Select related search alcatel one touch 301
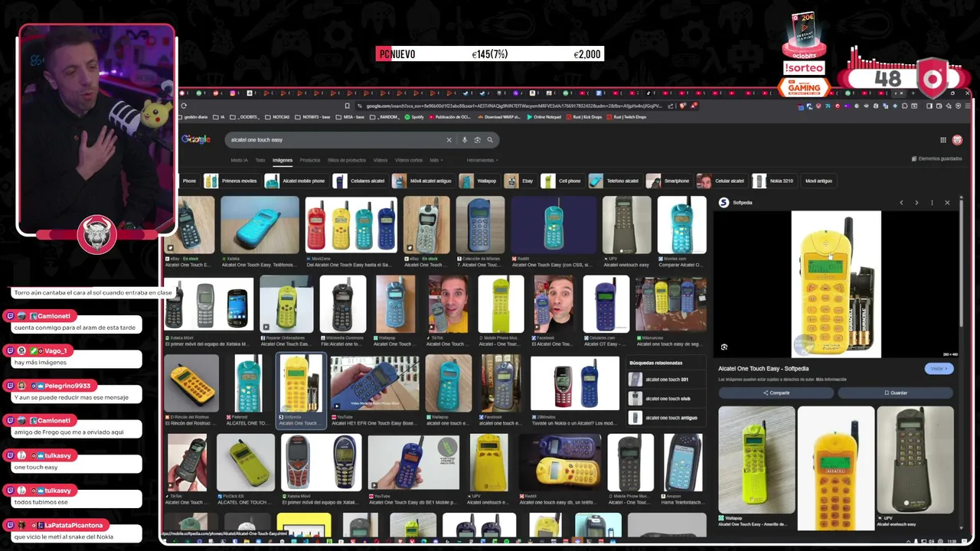 tap(665, 380)
